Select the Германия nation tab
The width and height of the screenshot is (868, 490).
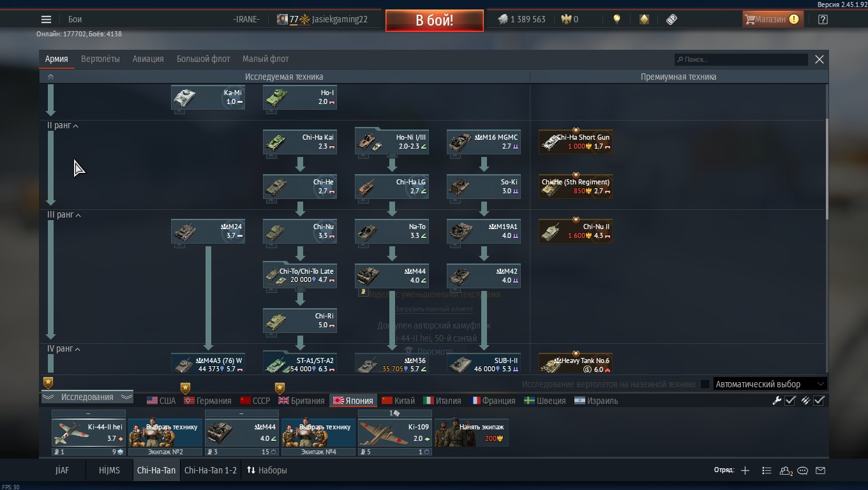(207, 401)
